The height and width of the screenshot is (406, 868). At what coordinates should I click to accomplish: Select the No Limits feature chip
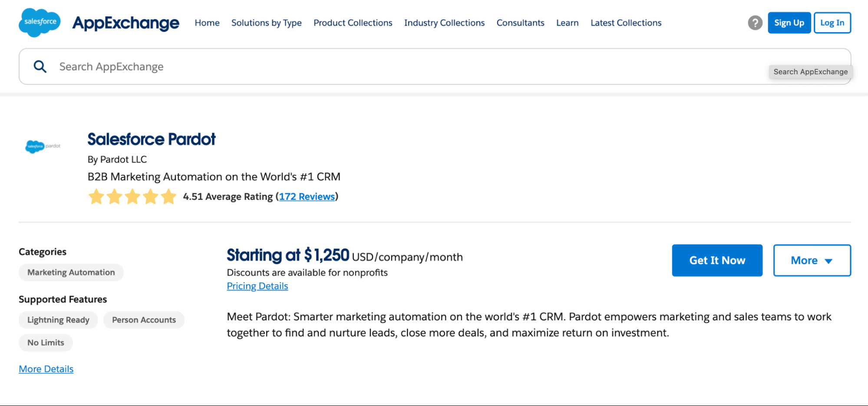(46, 343)
